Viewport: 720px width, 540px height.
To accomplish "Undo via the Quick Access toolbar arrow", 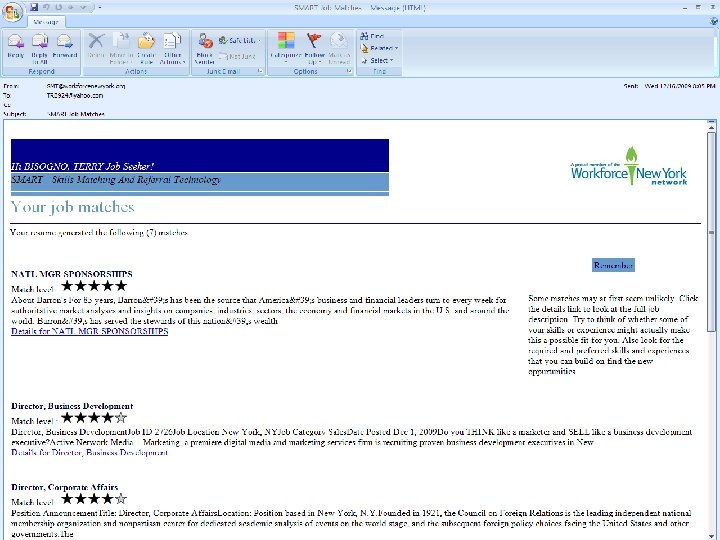I will pyautogui.click(x=46, y=7).
